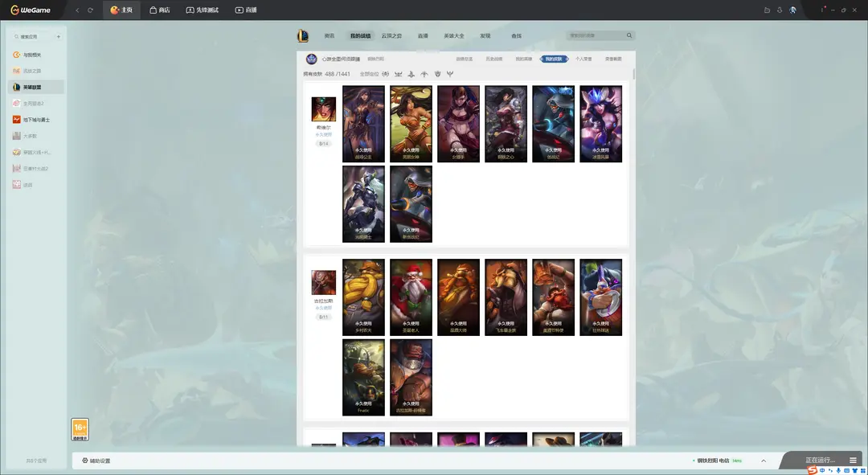Select 英雄联盟 in the sidebar
Image resolution: width=868 pixels, height=475 pixels.
pos(36,87)
